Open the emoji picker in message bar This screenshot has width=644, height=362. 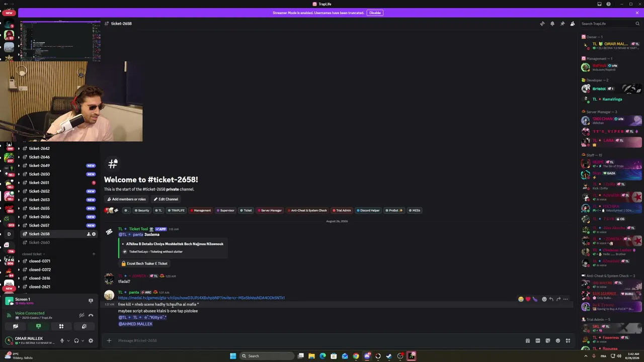pyautogui.click(x=557, y=340)
